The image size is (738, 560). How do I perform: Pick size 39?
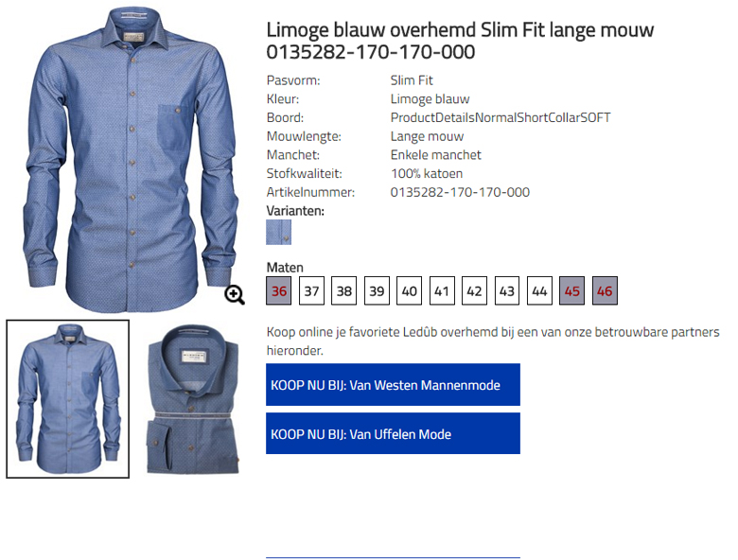[x=377, y=290]
